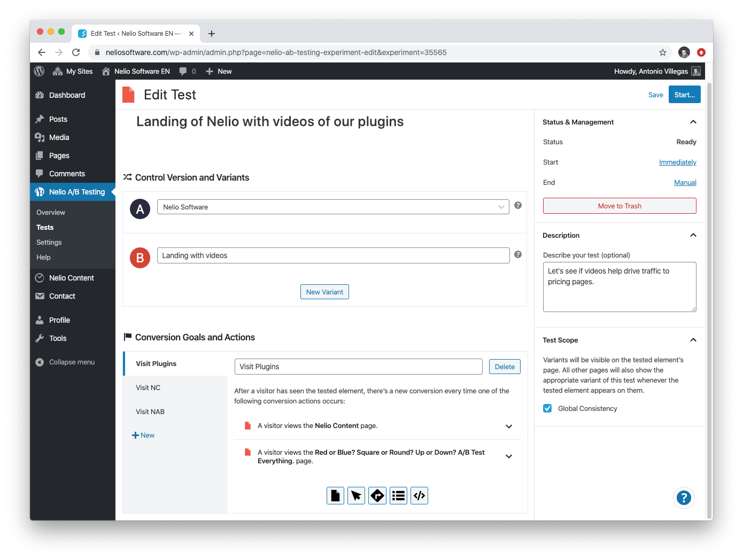Image resolution: width=743 pixels, height=560 pixels.
Task: Open My Sites menu
Action: (73, 71)
